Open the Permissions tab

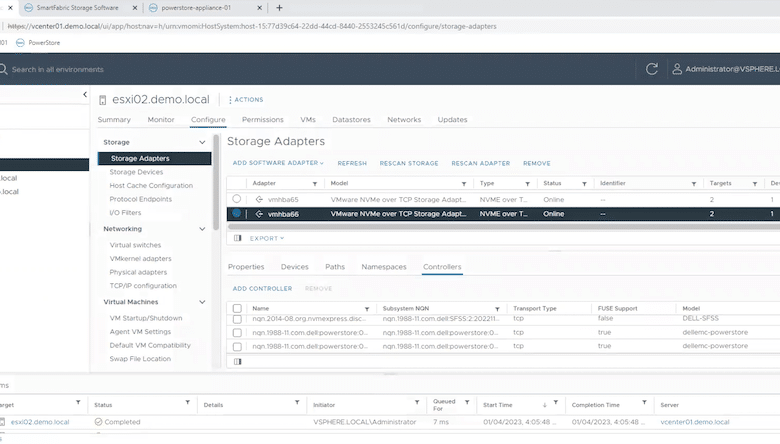(x=263, y=120)
